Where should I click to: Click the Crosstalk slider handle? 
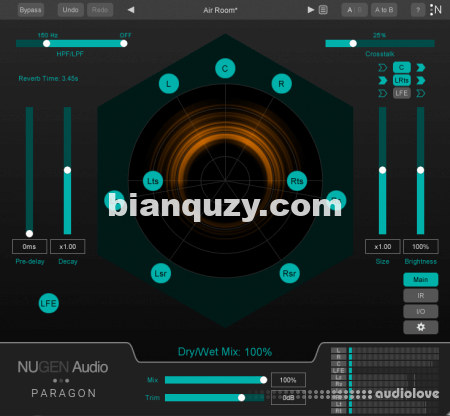[x=353, y=43]
